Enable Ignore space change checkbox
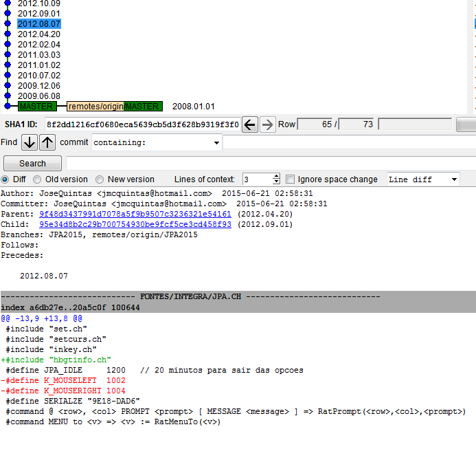Screen dimensions: 476x460 coord(290,179)
